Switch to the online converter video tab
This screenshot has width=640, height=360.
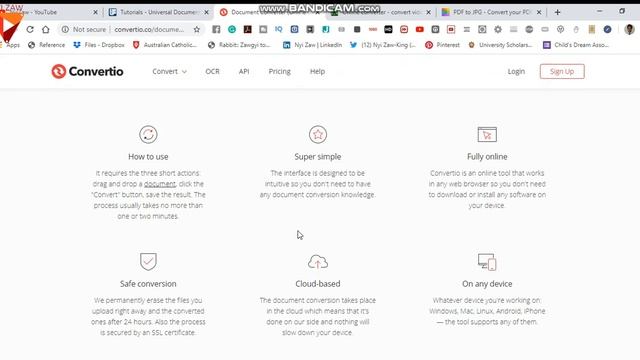[x=380, y=12]
